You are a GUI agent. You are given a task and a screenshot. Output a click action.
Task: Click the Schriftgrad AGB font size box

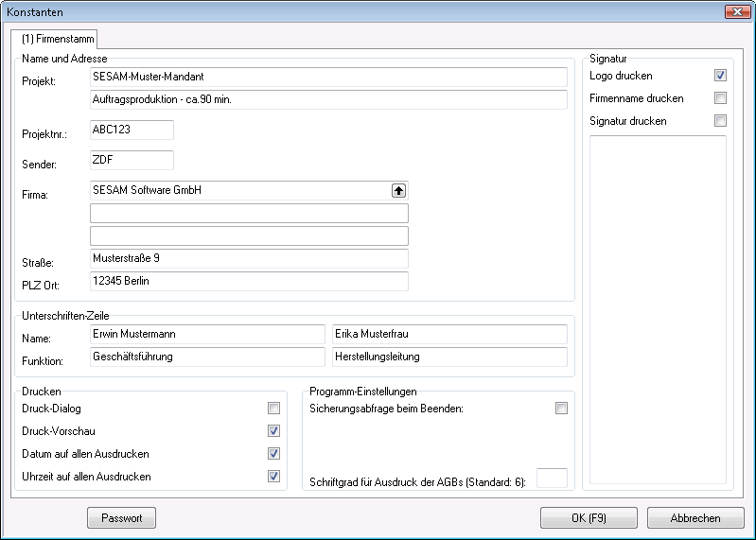point(552,478)
